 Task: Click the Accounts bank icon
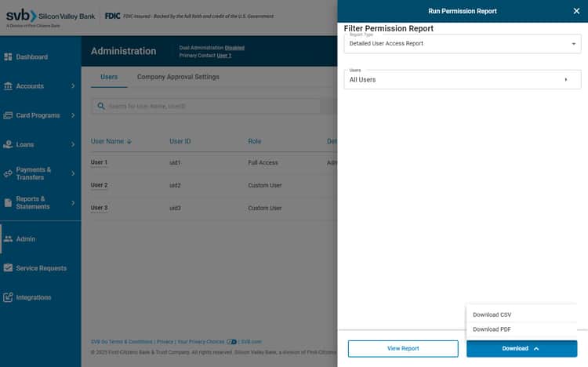click(x=8, y=86)
